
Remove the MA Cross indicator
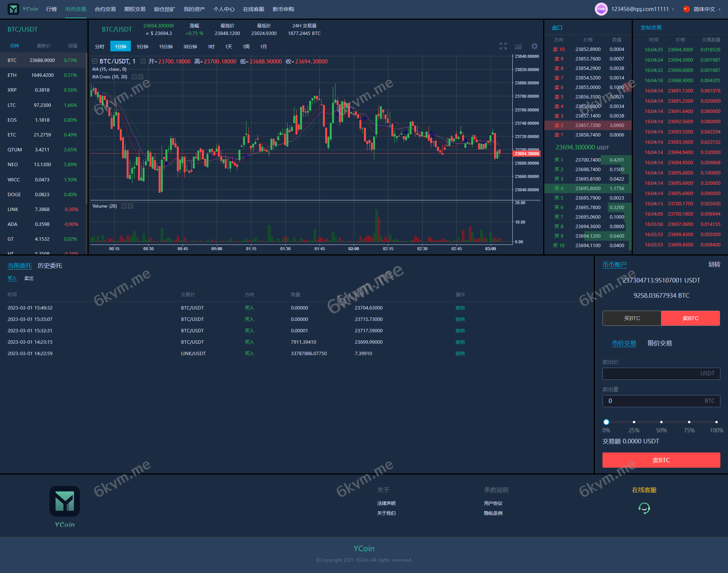point(141,77)
